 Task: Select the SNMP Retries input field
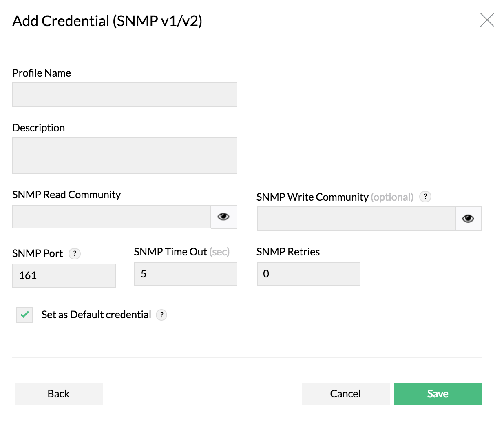[x=308, y=274]
